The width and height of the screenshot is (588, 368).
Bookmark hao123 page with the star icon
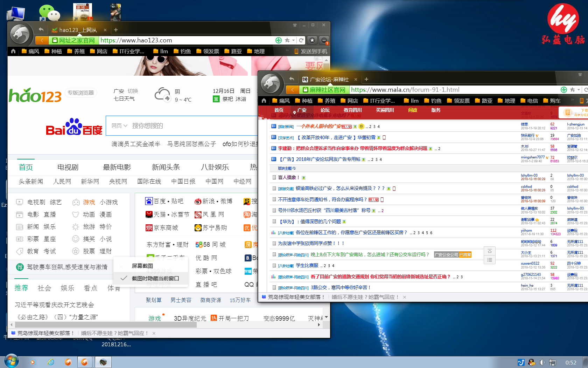click(x=287, y=40)
